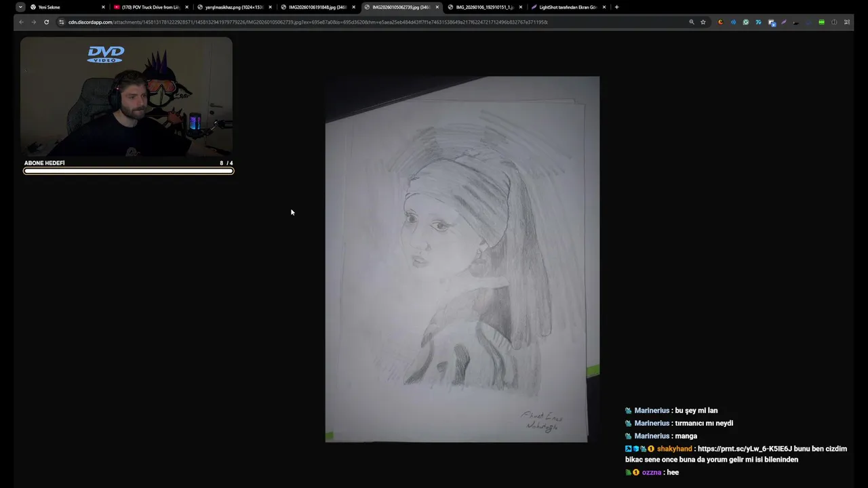Close the POV Truck Drive tab

pyautogui.click(x=186, y=7)
